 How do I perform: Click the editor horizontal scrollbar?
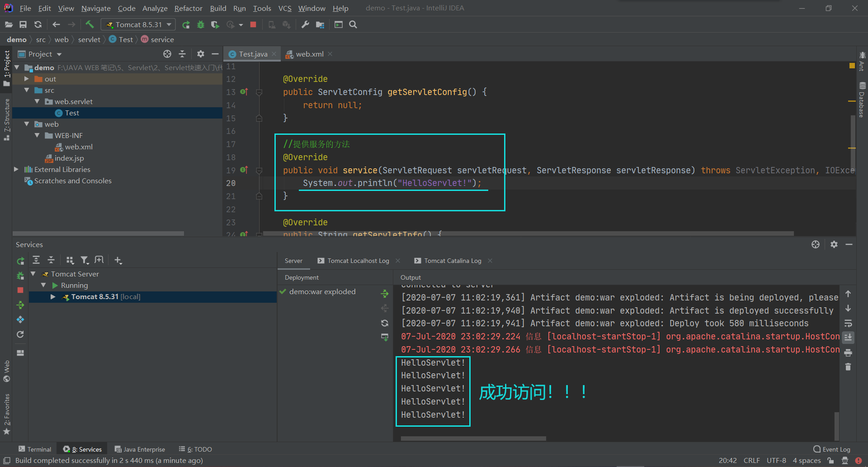[x=528, y=234]
